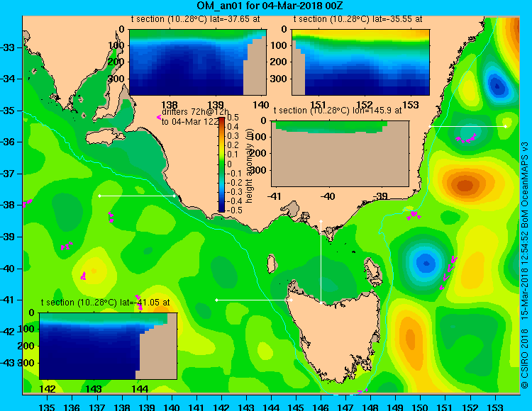Select the "t section (10..28°C) lat=-41.05 at" label
The image size is (532, 411).
(105, 303)
